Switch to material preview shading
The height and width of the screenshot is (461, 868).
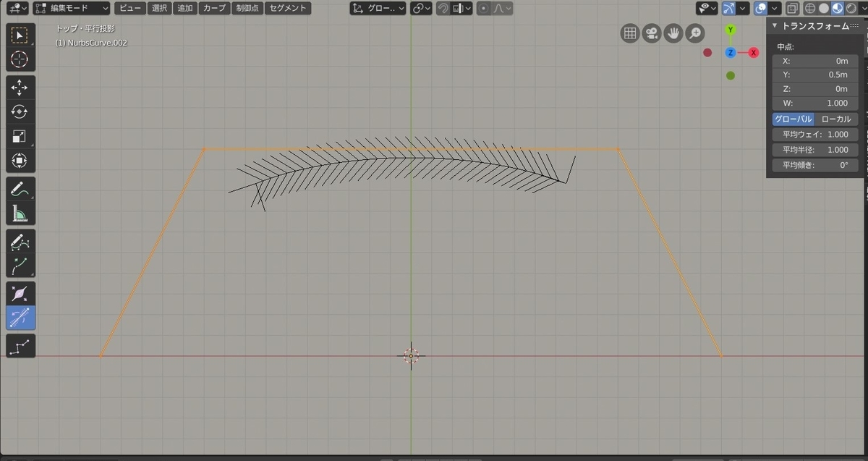[x=837, y=9]
